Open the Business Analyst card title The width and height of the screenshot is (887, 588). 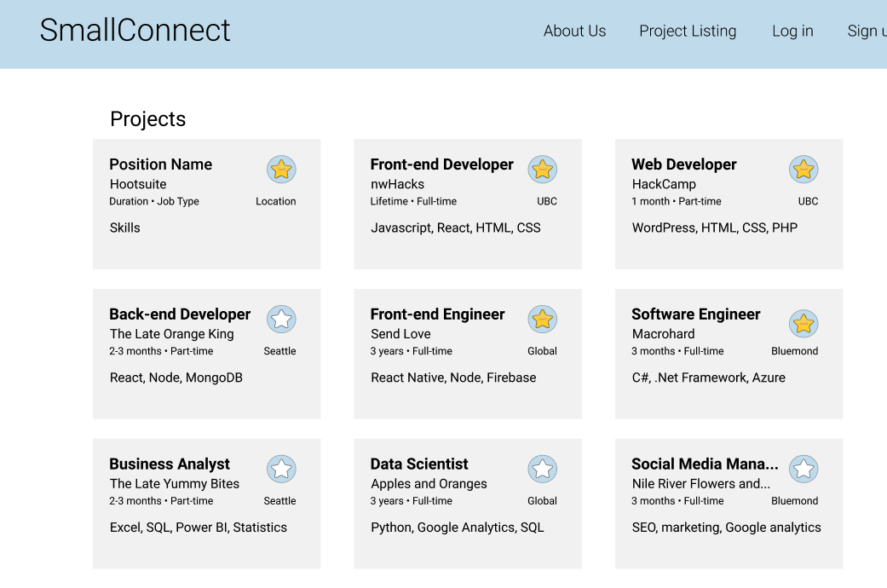[x=170, y=464]
